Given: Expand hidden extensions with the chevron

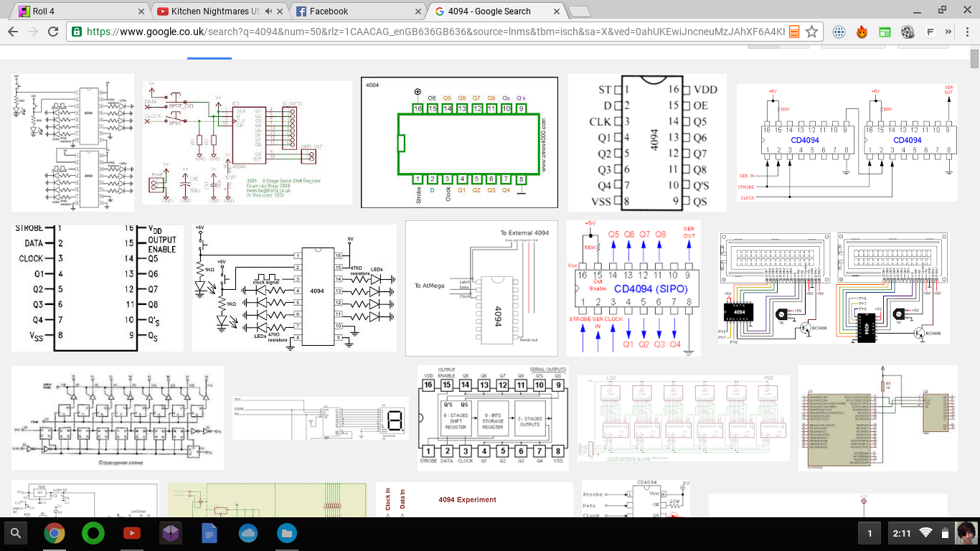Looking at the screenshot, I should coord(948,32).
